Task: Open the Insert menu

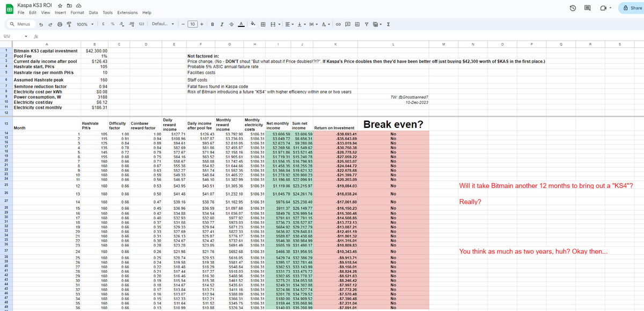Action: point(60,12)
